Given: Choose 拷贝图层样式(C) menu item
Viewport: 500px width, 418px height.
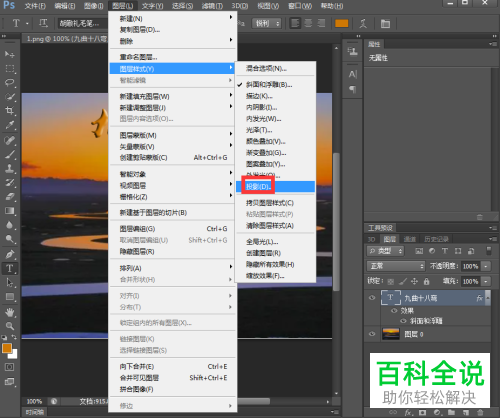Looking at the screenshot, I should click(x=275, y=203).
